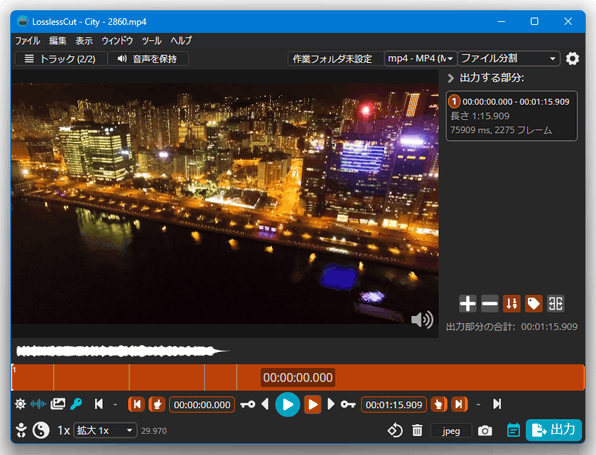Play the current segment with orange play button
This screenshot has height=455, width=596.
[312, 404]
